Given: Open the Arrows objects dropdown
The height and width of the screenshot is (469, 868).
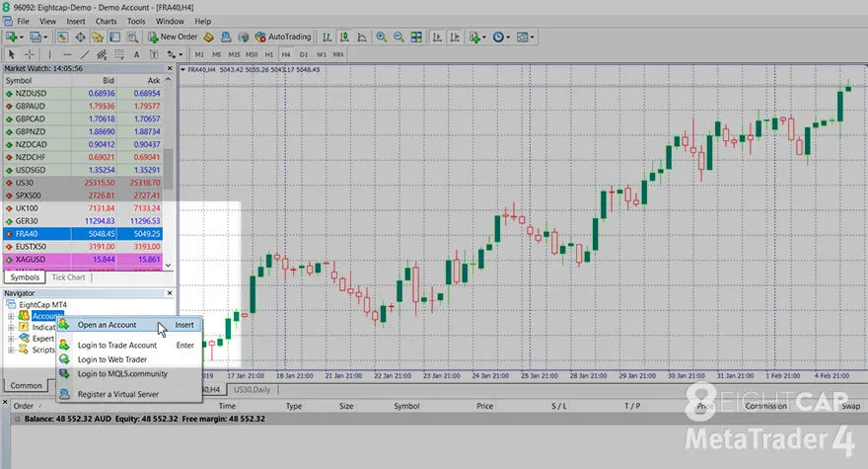Looking at the screenshot, I should (175, 54).
